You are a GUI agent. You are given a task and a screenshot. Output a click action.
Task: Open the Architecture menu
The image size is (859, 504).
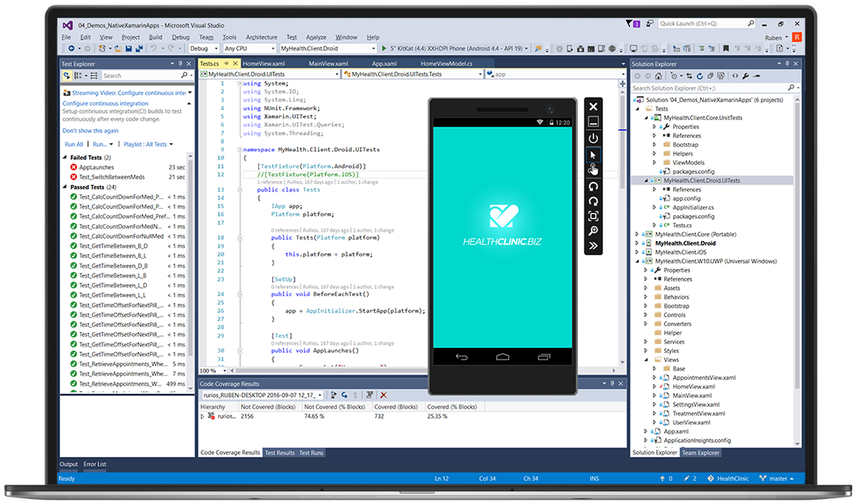tap(261, 37)
